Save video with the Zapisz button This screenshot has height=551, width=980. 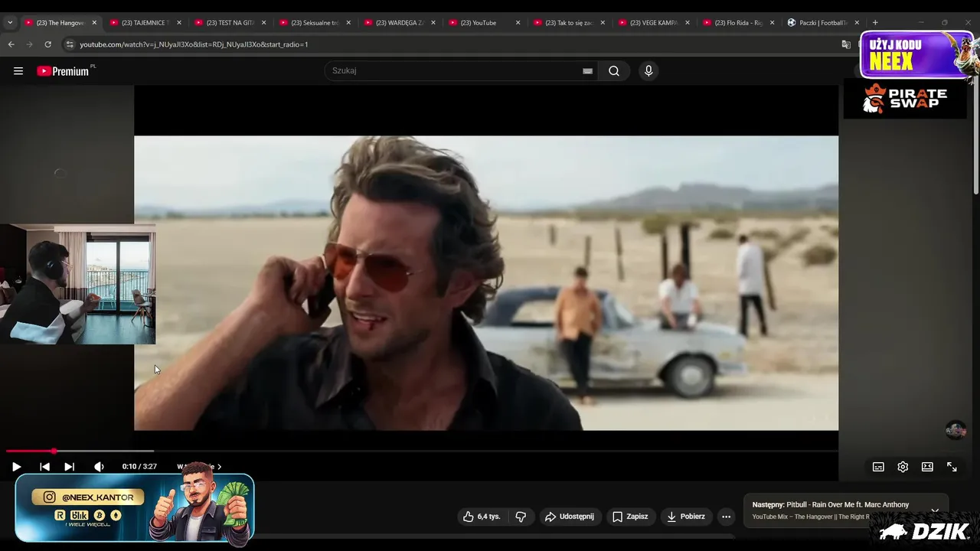[x=630, y=517]
